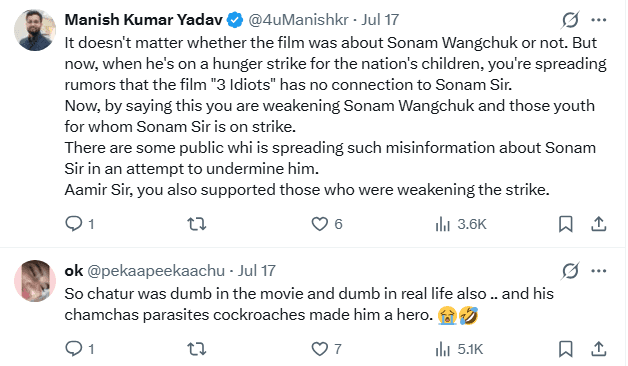Open Grok icon on ok's tweet
The height and width of the screenshot is (366, 628).
point(570,271)
